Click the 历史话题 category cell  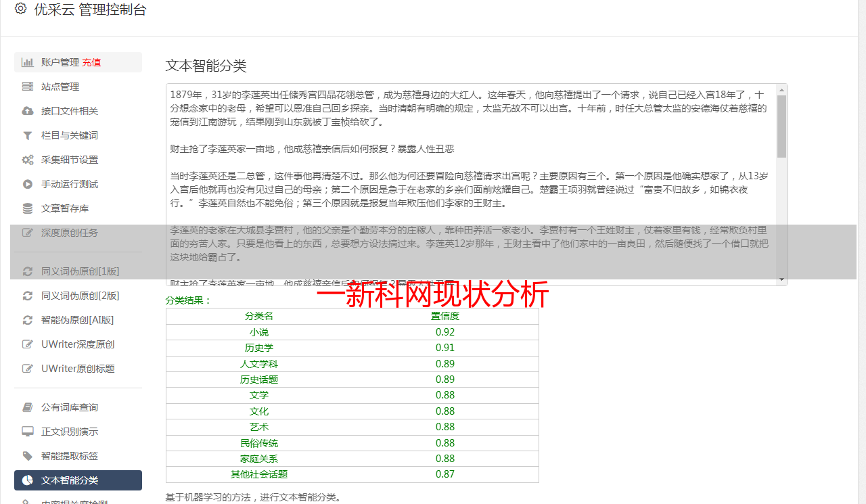pos(259,380)
